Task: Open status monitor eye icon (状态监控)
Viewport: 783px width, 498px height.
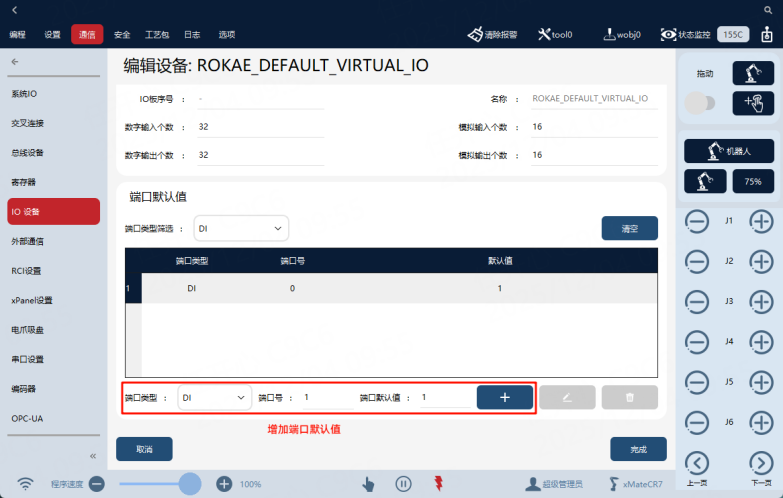Action: tap(668, 34)
